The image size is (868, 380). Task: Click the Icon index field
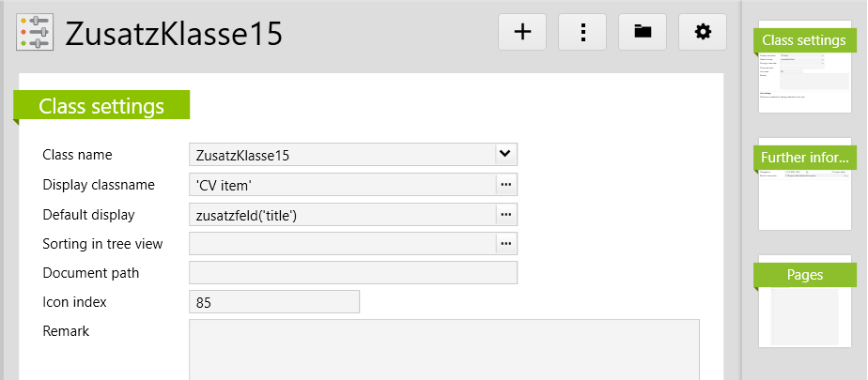[x=274, y=302]
